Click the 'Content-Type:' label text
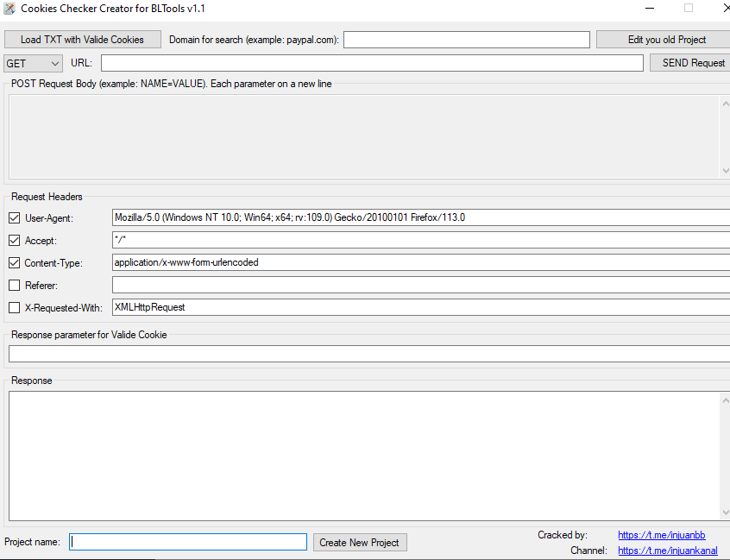 click(x=53, y=263)
